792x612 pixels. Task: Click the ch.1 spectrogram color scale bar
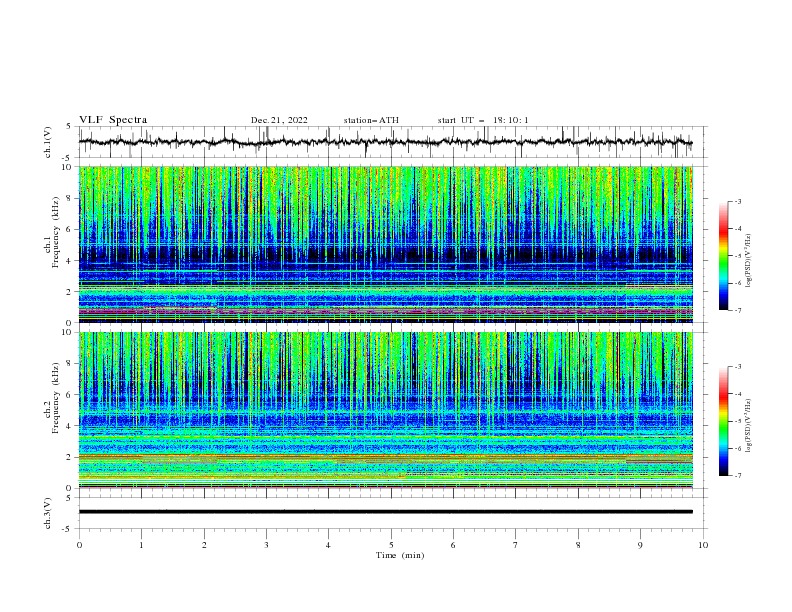pos(723,256)
